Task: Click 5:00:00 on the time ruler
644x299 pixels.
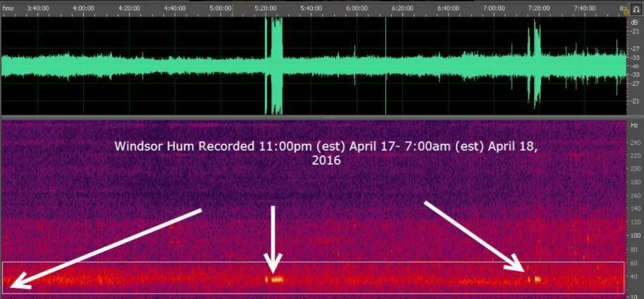Action: 220,8
